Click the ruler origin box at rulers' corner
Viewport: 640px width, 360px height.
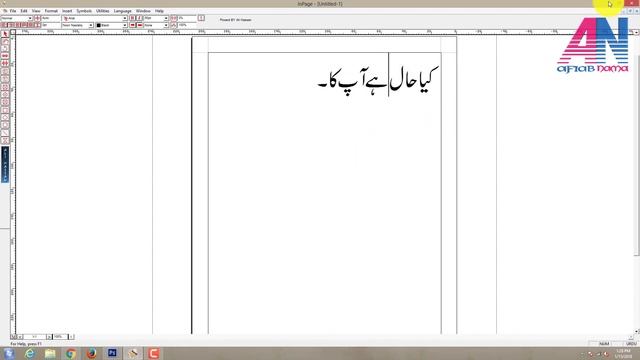point(13,32)
